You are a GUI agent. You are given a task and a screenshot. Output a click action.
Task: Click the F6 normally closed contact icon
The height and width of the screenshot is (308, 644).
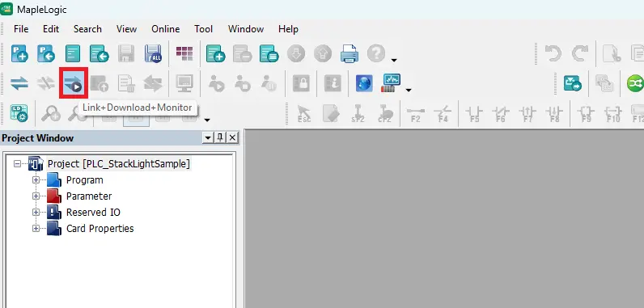[x=500, y=113]
